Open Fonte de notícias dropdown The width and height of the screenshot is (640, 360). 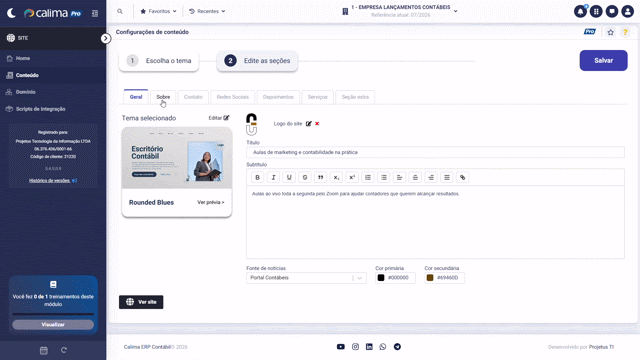pos(306,278)
